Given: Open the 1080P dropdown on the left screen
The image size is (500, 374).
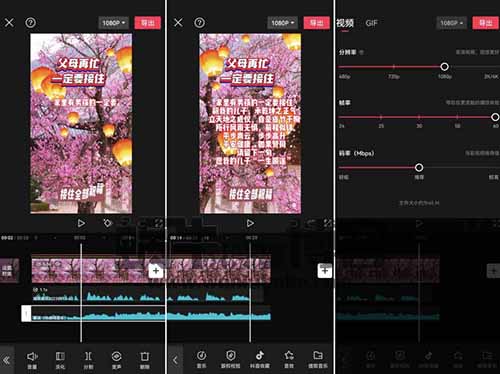Looking at the screenshot, I should pos(114,23).
